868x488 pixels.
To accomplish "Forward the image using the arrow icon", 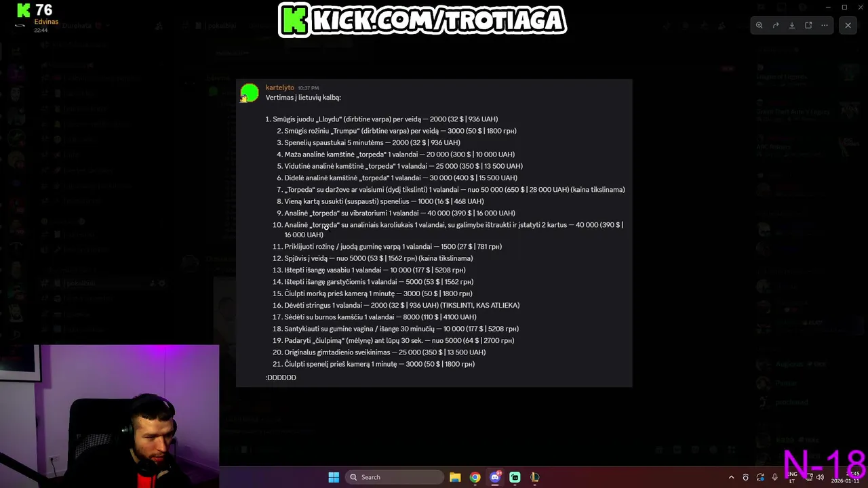I will (x=776, y=25).
